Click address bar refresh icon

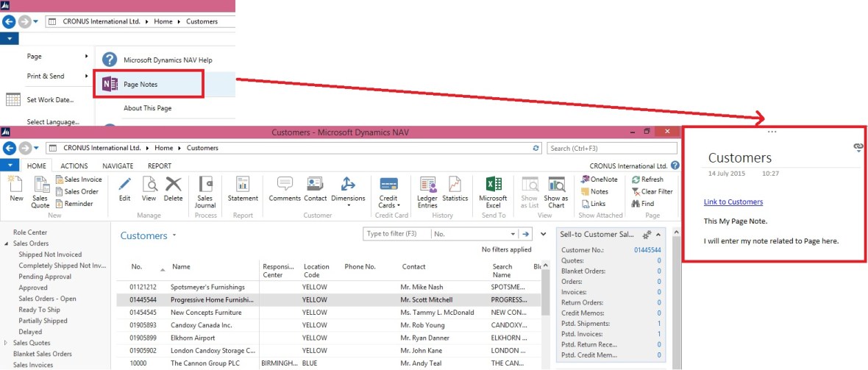click(536, 149)
